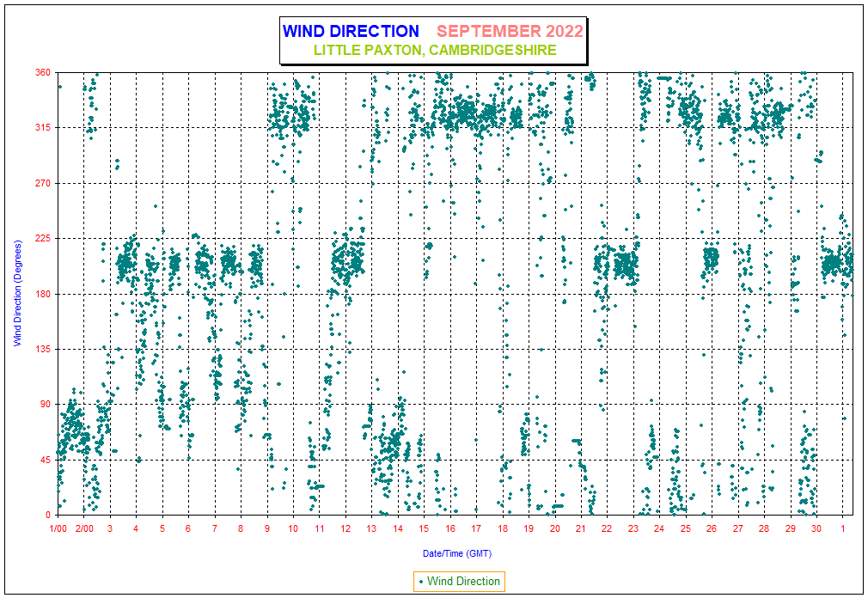Image resolution: width=868 pixels, height=598 pixels.
Task: Click the 135 y-axis value
Action: coord(43,349)
